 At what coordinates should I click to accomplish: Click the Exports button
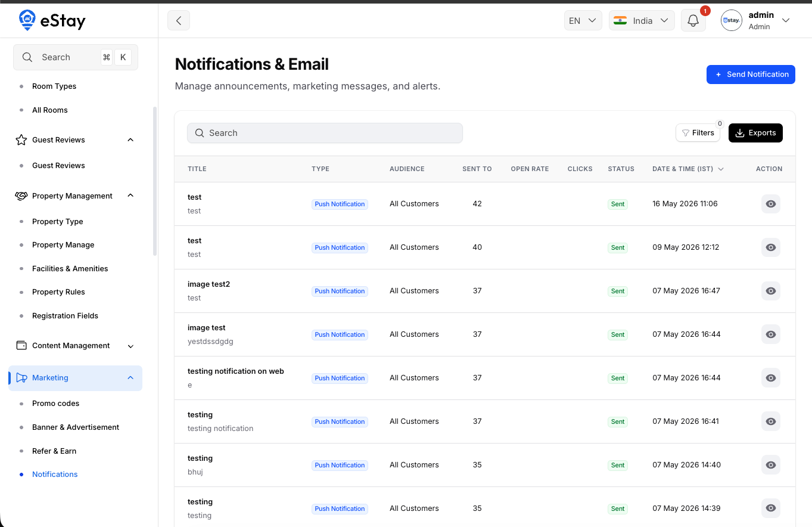pyautogui.click(x=755, y=133)
